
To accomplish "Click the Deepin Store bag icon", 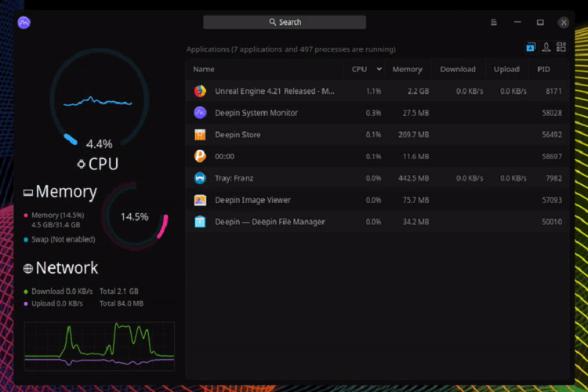I will coord(200,135).
